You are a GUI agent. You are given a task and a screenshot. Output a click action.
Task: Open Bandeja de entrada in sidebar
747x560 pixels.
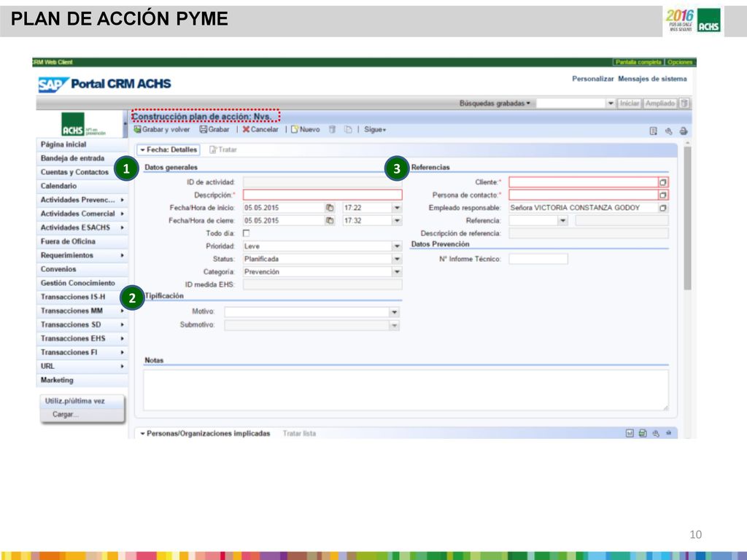click(82, 158)
